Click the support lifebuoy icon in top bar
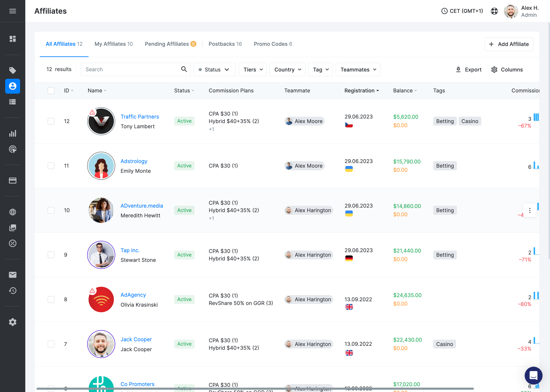This screenshot has width=550, height=392. 494,11
